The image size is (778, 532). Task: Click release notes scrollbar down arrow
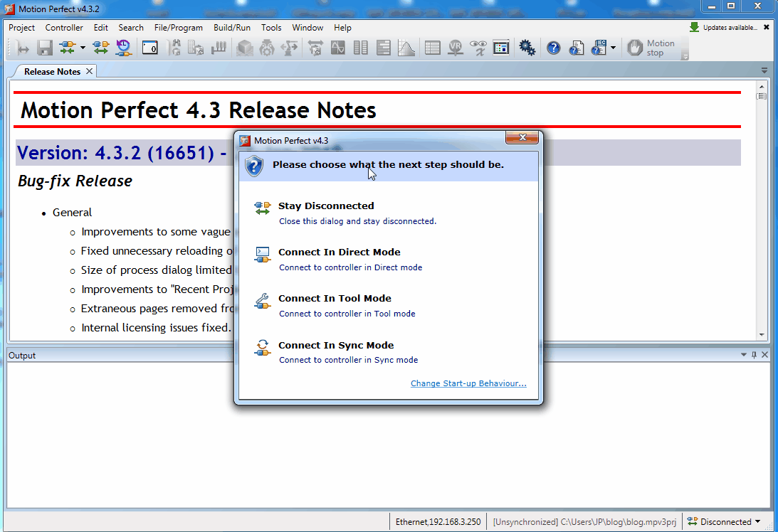pos(762,335)
